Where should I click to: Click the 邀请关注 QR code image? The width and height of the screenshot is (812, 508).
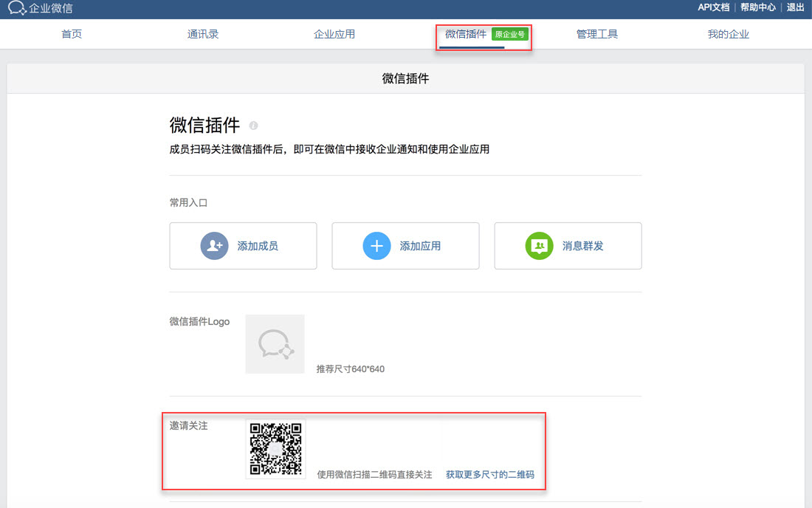tap(275, 449)
